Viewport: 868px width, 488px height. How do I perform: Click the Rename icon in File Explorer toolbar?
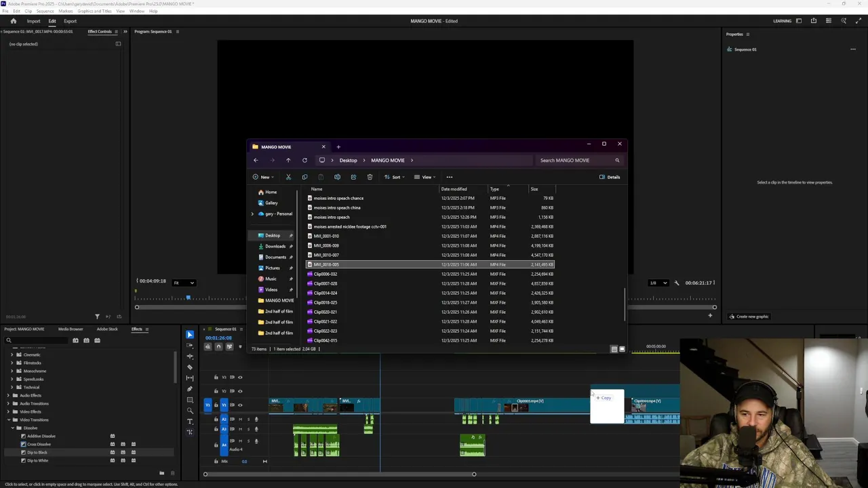click(337, 177)
